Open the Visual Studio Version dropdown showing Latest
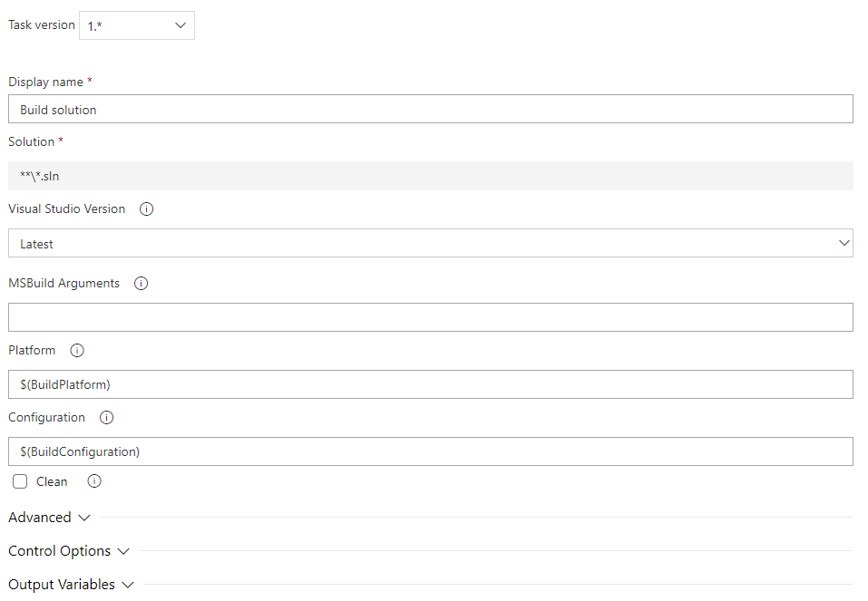 point(430,243)
